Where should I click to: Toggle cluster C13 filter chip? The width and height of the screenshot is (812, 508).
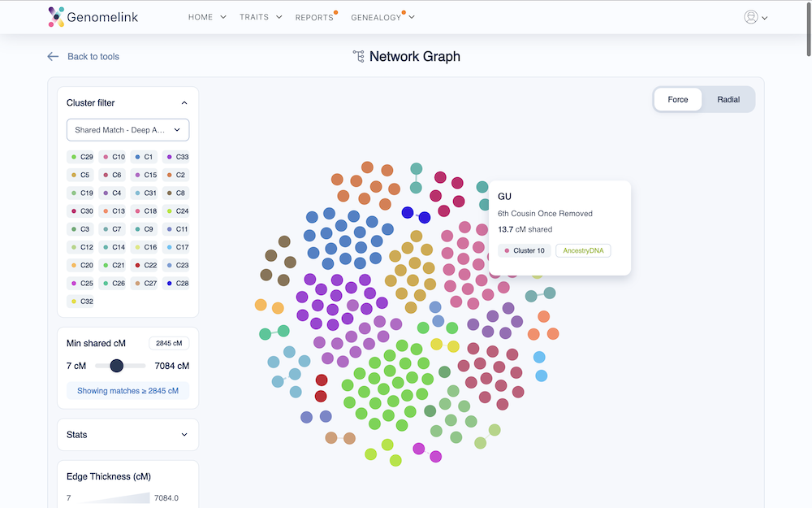click(x=112, y=211)
